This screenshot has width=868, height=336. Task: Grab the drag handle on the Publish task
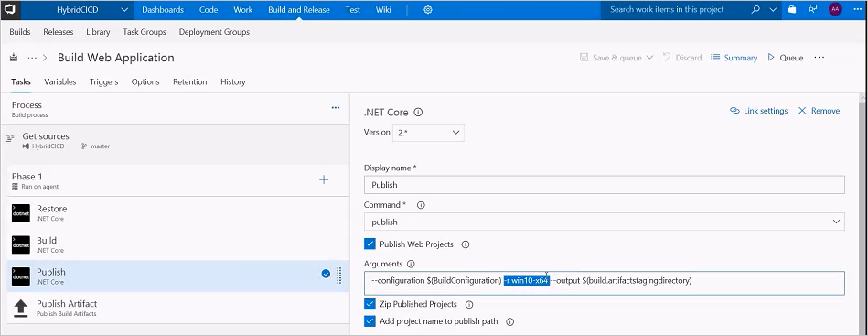pos(338,276)
